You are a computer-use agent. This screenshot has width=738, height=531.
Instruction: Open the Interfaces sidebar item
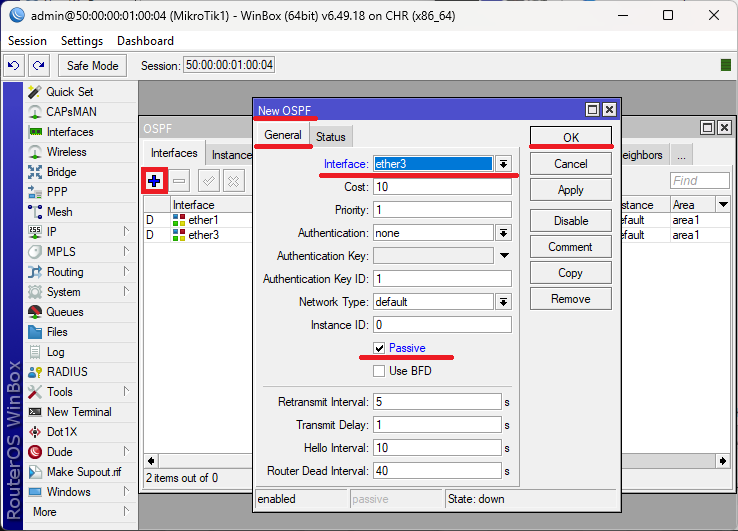tap(69, 132)
